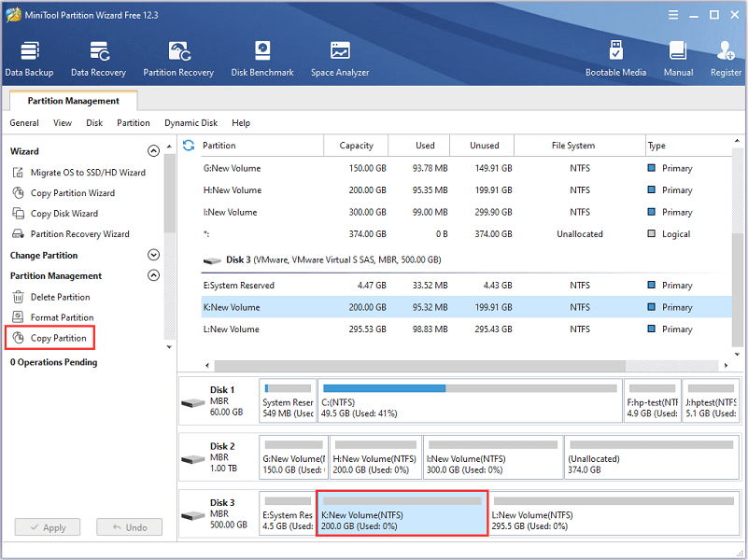Click the Undo button
The width and height of the screenshot is (748, 560).
tap(129, 527)
